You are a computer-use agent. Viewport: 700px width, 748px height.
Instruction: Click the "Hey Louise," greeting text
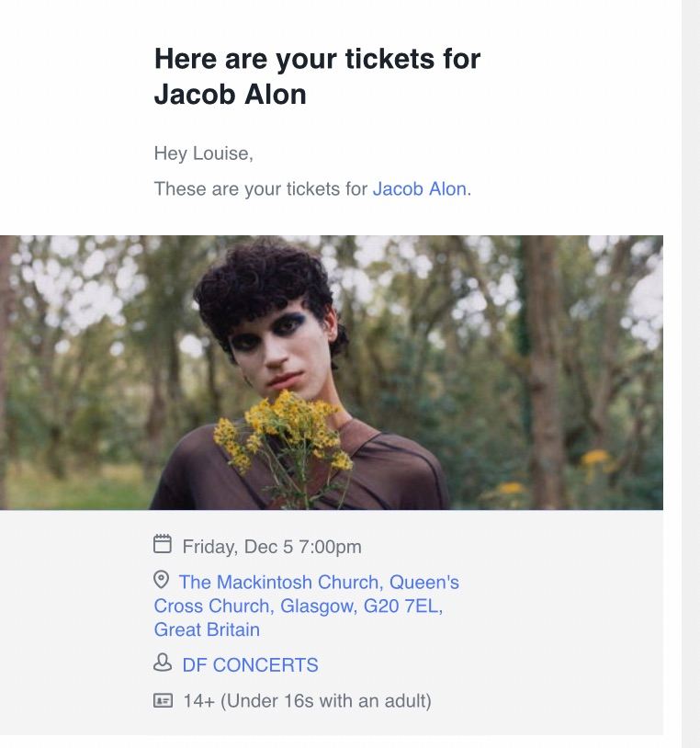tap(203, 153)
